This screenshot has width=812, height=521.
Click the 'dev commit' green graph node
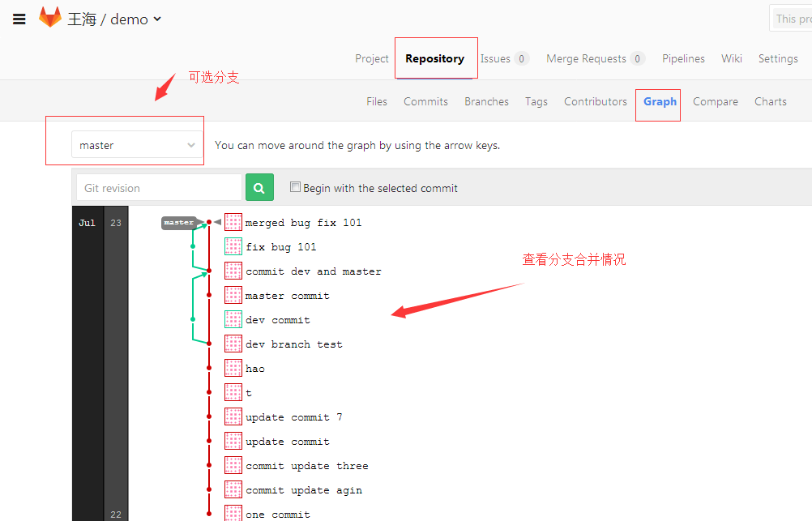[x=192, y=319]
